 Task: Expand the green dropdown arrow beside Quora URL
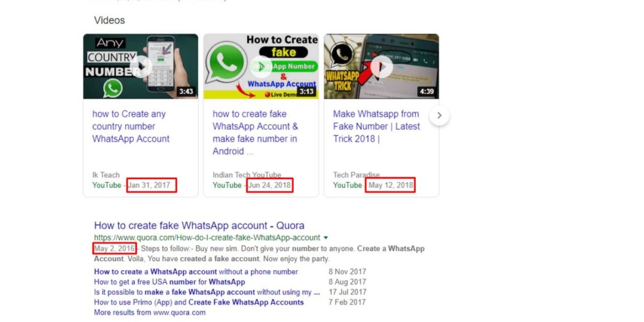click(326, 237)
